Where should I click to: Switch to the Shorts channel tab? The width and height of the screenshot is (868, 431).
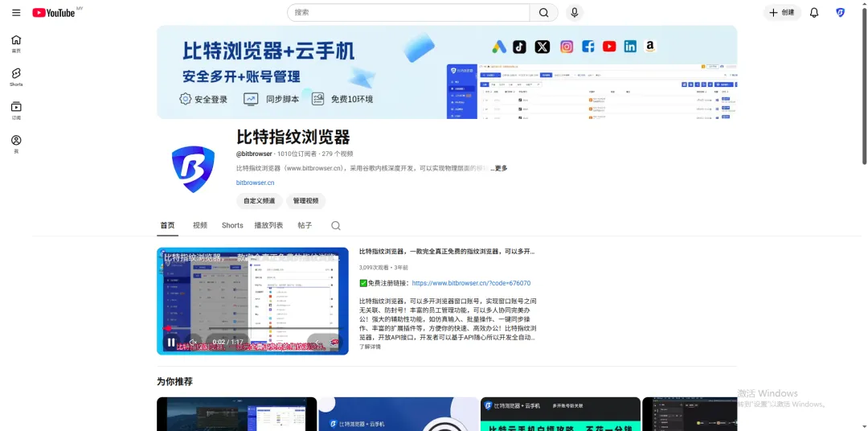(232, 225)
